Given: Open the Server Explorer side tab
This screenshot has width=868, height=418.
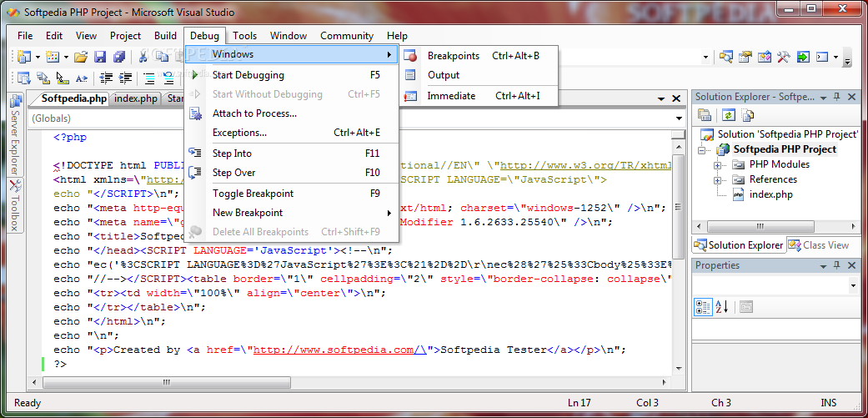Looking at the screenshot, I should pyautogui.click(x=14, y=135).
